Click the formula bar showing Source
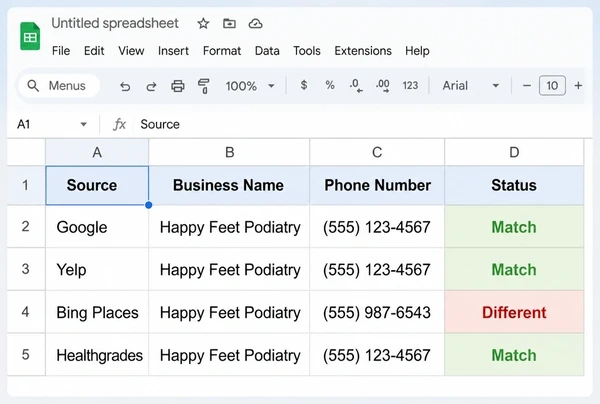Image resolution: width=600 pixels, height=404 pixels. coord(363,124)
